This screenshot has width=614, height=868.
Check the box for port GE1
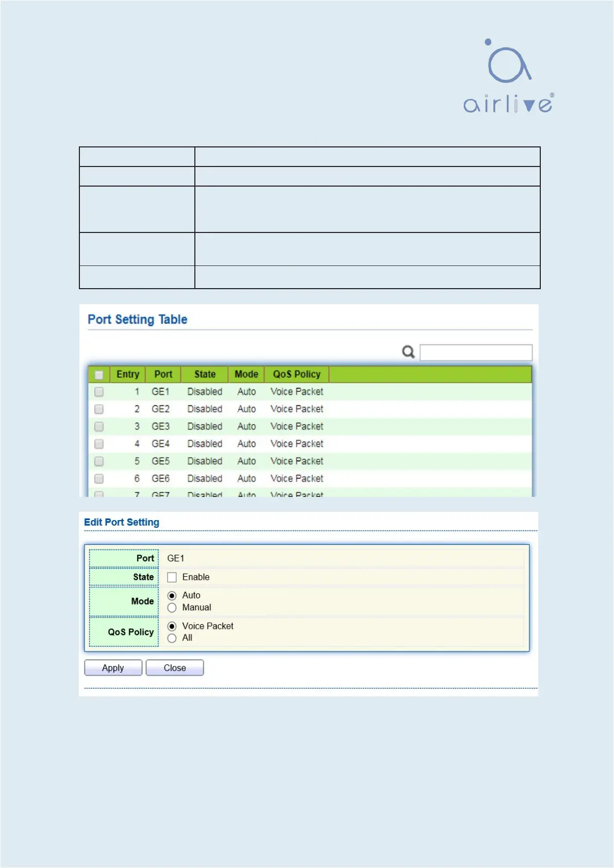[x=99, y=392]
